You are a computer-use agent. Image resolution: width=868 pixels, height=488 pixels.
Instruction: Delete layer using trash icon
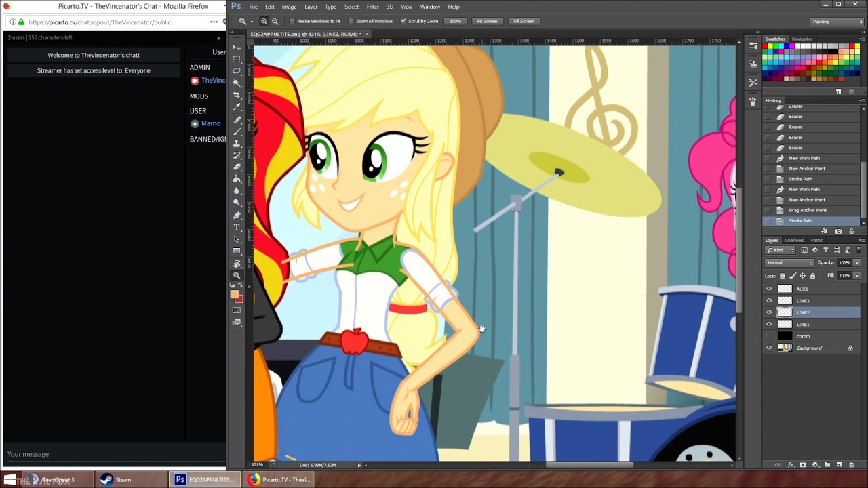tap(851, 465)
